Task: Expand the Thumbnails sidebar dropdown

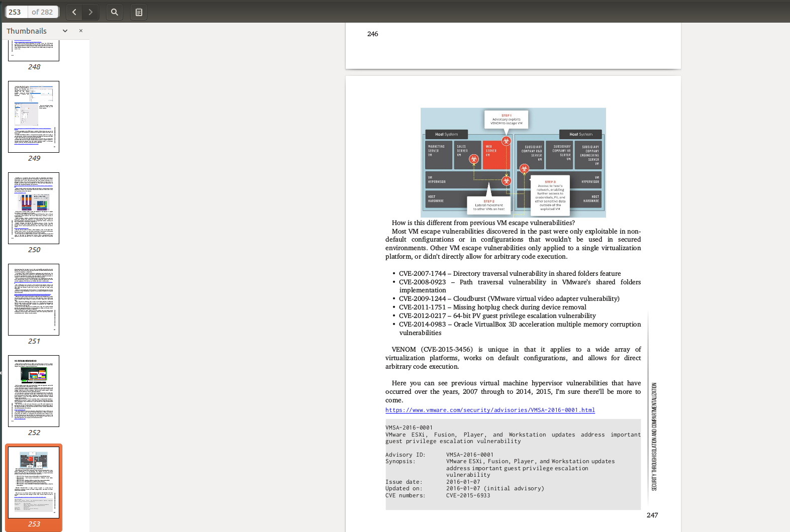Action: pyautogui.click(x=65, y=31)
